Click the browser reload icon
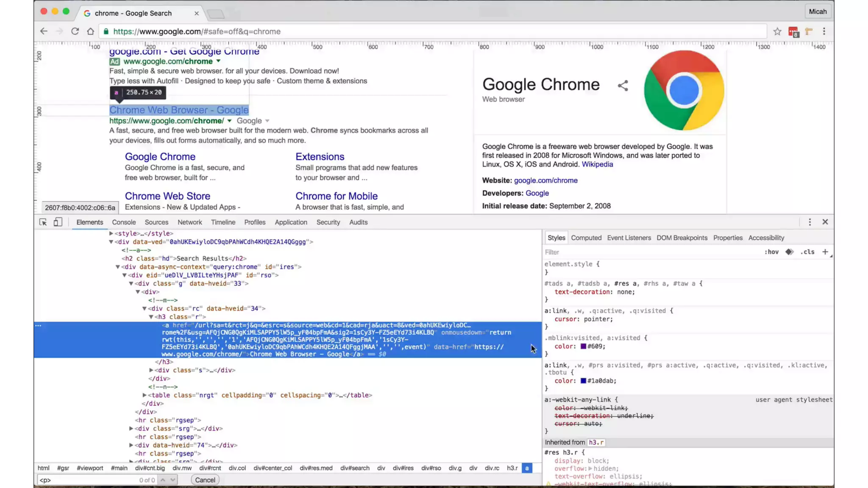This screenshot has height=488, width=868. click(75, 31)
